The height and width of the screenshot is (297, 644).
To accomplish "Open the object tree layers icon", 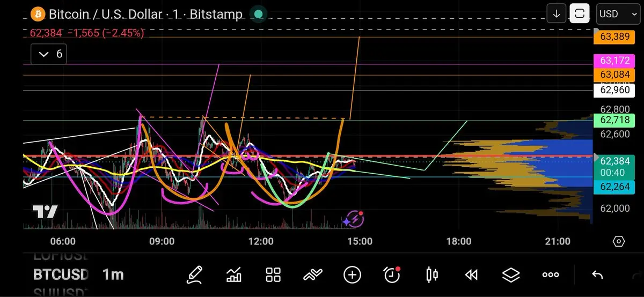I will pos(511,275).
